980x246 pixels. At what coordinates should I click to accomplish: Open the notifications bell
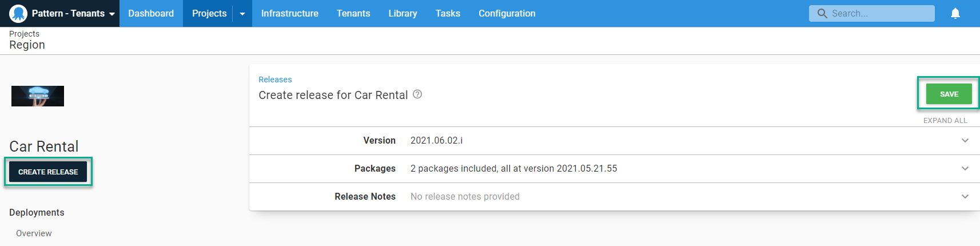[955, 13]
